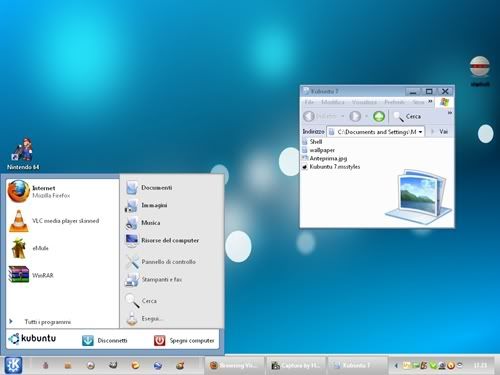Expand hidden system tray icons arrow
The image size is (500, 375).
(396, 366)
